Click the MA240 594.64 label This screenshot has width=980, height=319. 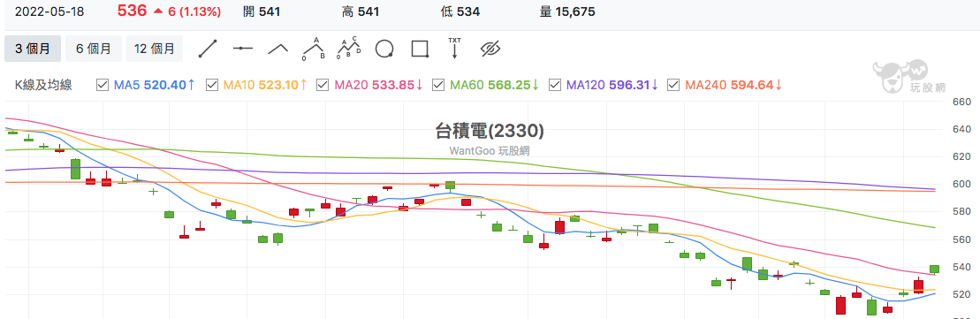point(734,85)
